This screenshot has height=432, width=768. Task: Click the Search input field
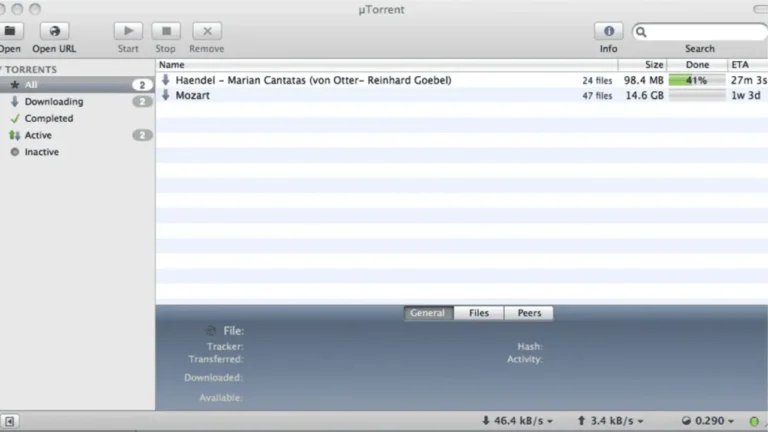tap(699, 32)
